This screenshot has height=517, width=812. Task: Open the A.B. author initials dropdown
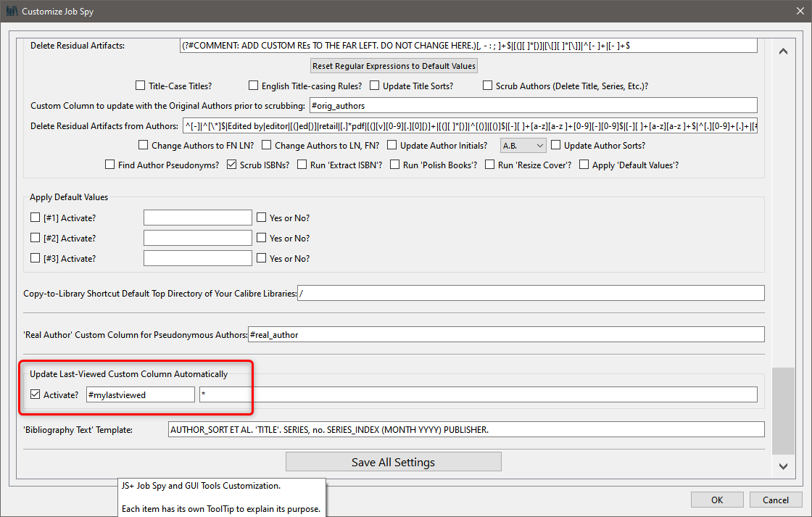523,146
